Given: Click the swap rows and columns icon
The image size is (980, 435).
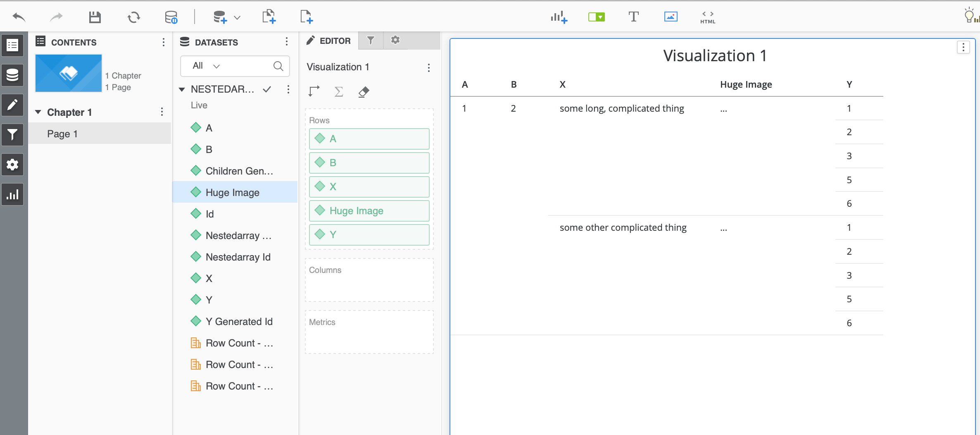Looking at the screenshot, I should [x=314, y=91].
